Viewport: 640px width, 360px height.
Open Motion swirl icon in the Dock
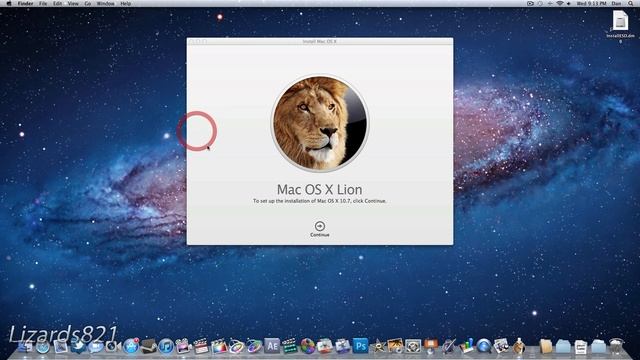coord(236,346)
